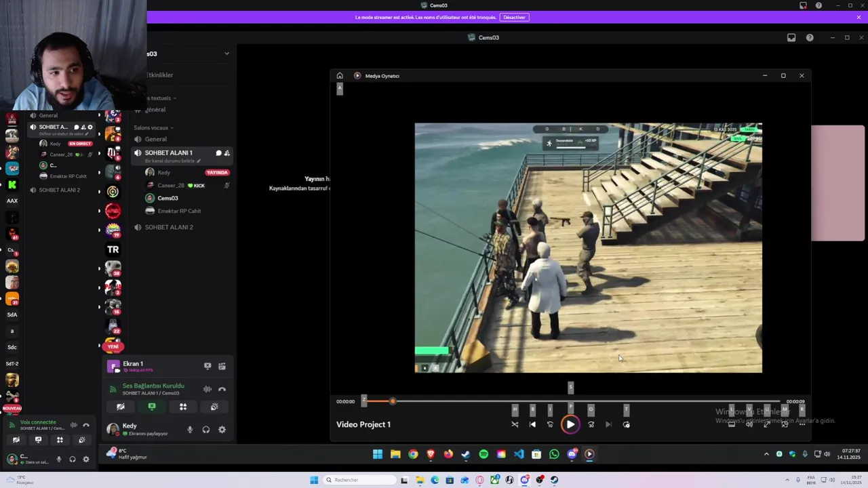Skip forward 30 seconds
The width and height of the screenshot is (868, 488).
pyautogui.click(x=591, y=424)
